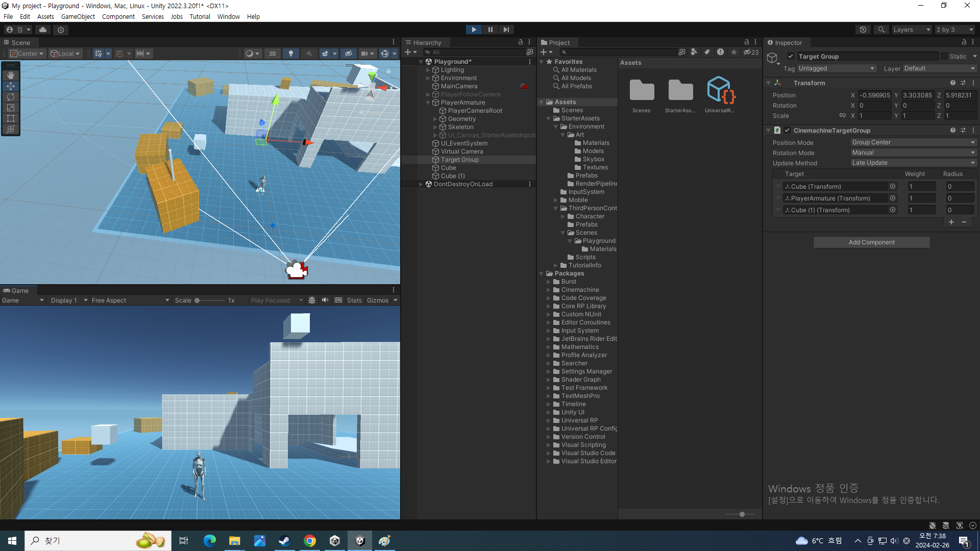Enable the Static checkbox
Viewport: 980px width, 551px height.
click(x=944, y=57)
